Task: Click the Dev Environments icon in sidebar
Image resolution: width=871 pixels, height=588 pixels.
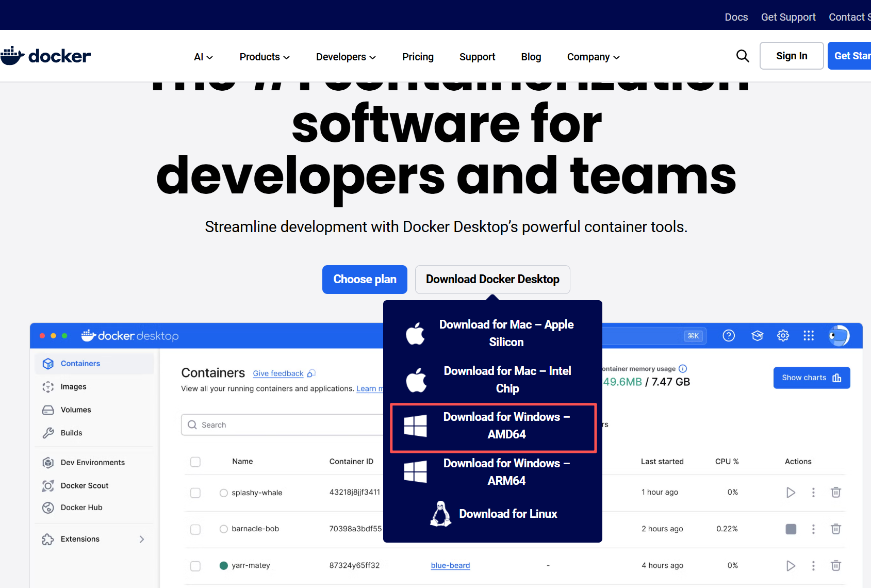Action: point(48,463)
